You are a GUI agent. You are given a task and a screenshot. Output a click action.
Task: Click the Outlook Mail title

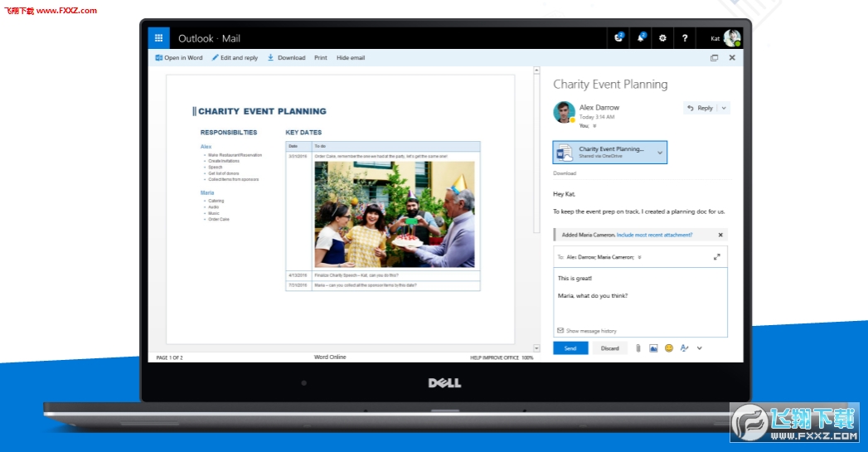pos(209,38)
